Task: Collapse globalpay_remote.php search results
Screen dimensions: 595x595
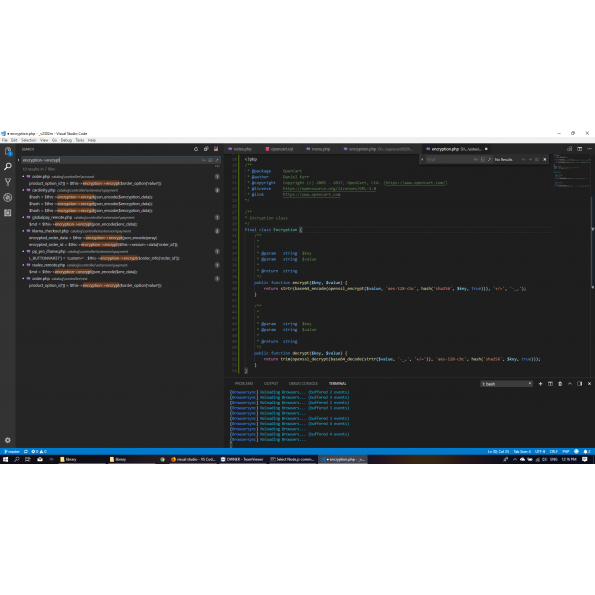Action: [x=23, y=217]
